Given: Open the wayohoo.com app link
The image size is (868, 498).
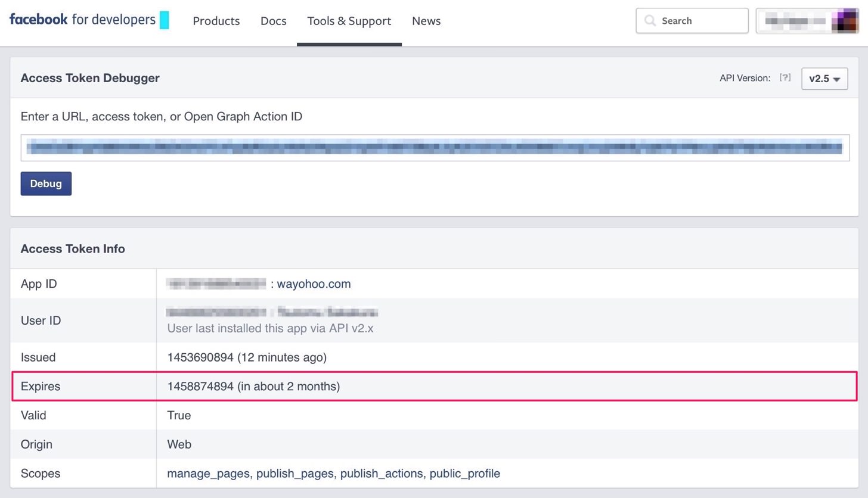Looking at the screenshot, I should click(x=314, y=284).
